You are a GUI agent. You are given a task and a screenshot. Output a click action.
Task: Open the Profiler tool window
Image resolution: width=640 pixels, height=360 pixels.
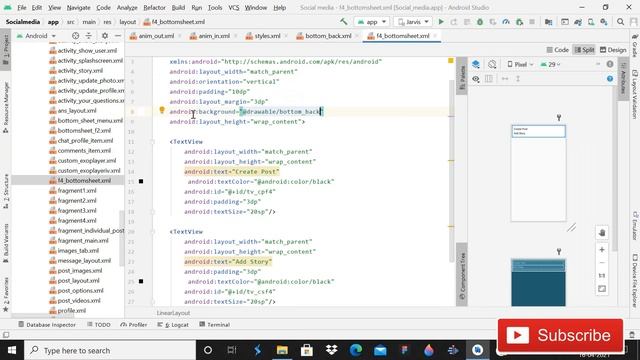[134, 324]
